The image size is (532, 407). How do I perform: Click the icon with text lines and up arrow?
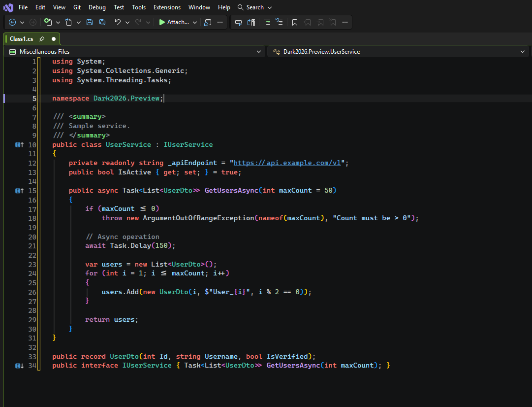point(251,23)
